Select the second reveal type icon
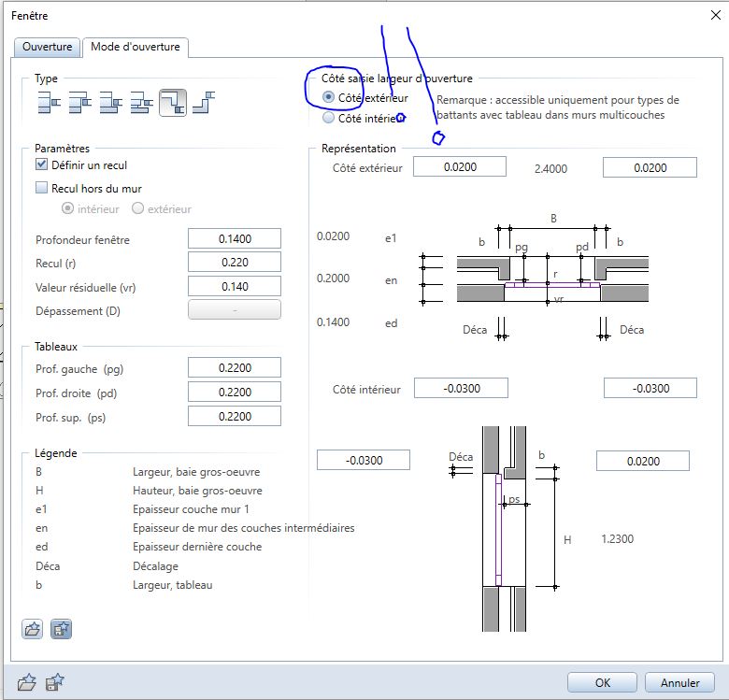The image size is (729, 700). tap(80, 102)
